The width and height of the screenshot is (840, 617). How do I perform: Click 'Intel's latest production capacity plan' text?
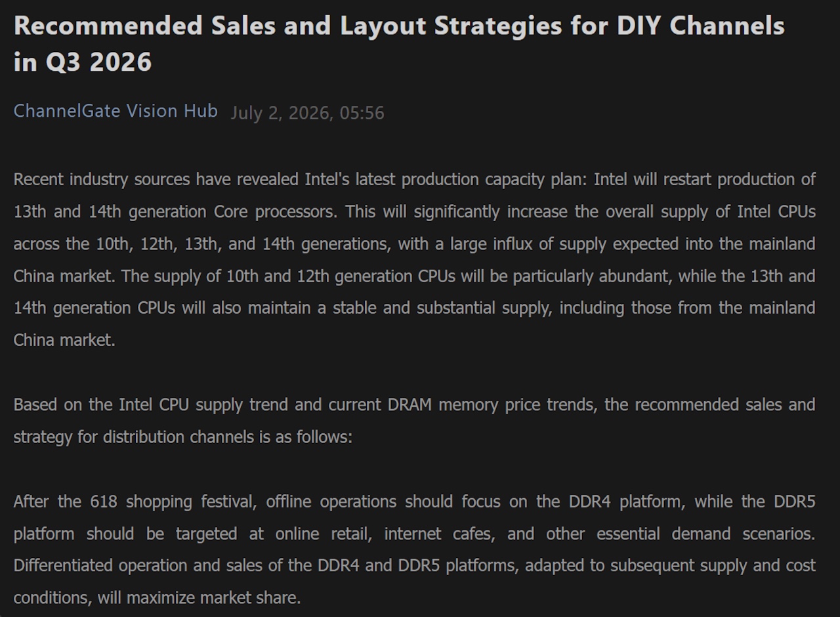[x=446, y=180]
